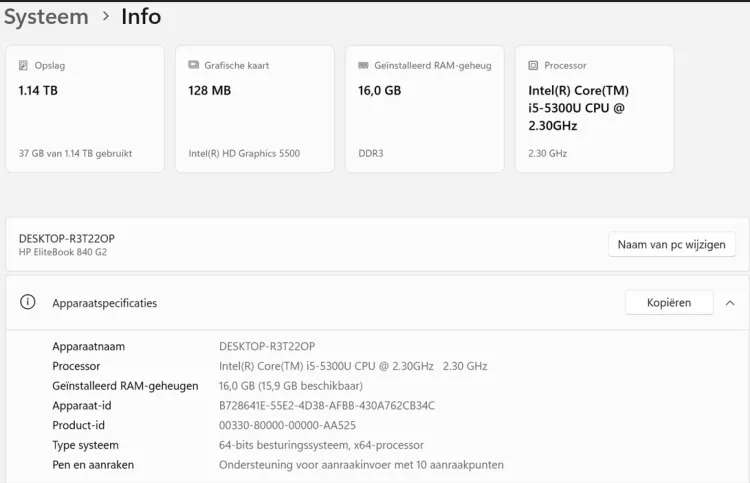Select the Pen en aanraken row value
This screenshot has width=750, height=483.
coord(361,464)
